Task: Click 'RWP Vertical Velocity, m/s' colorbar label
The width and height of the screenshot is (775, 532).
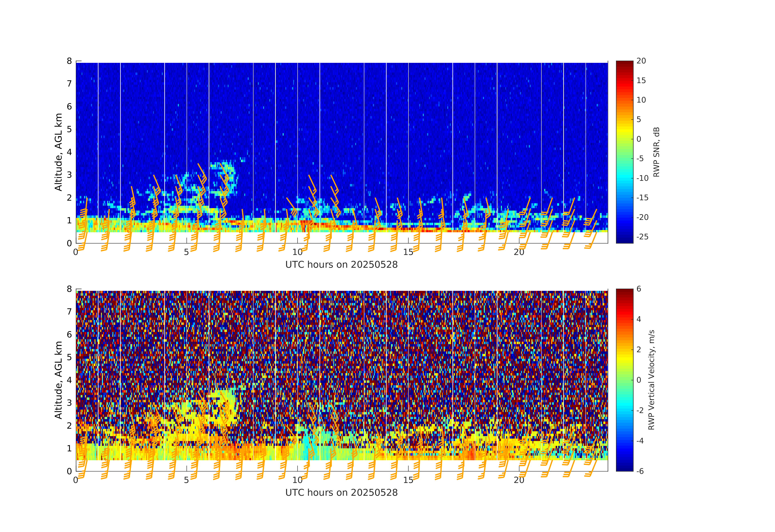Action: [x=651, y=380]
